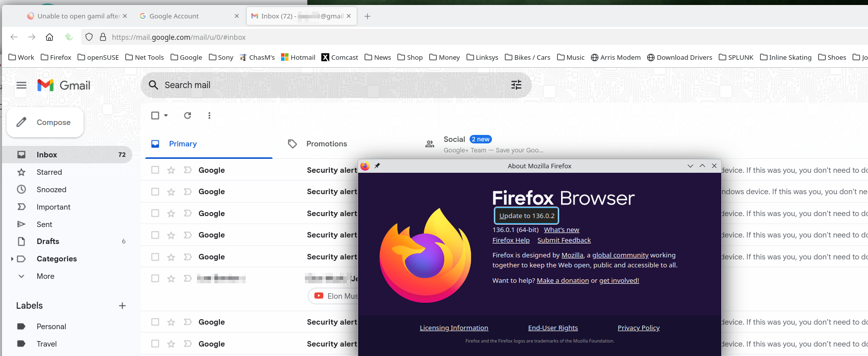Open the Bikes / Cars bookmarks folder

pyautogui.click(x=527, y=57)
